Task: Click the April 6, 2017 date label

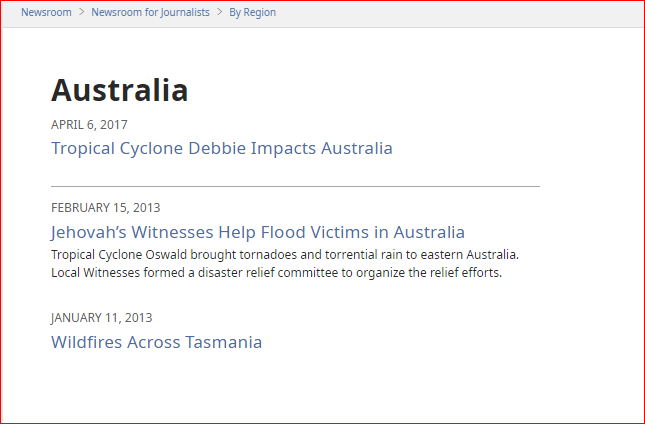Action: pos(89,125)
